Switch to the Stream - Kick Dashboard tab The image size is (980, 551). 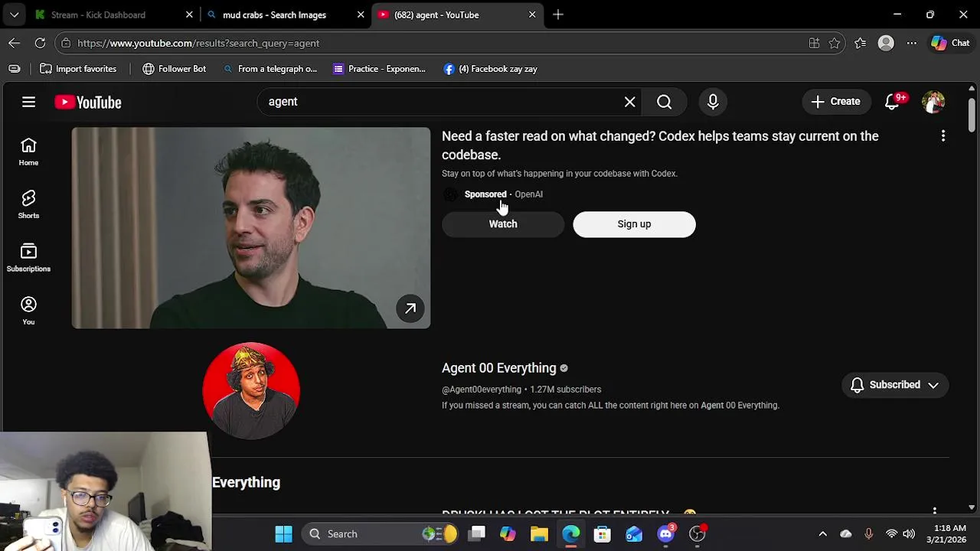click(x=113, y=15)
